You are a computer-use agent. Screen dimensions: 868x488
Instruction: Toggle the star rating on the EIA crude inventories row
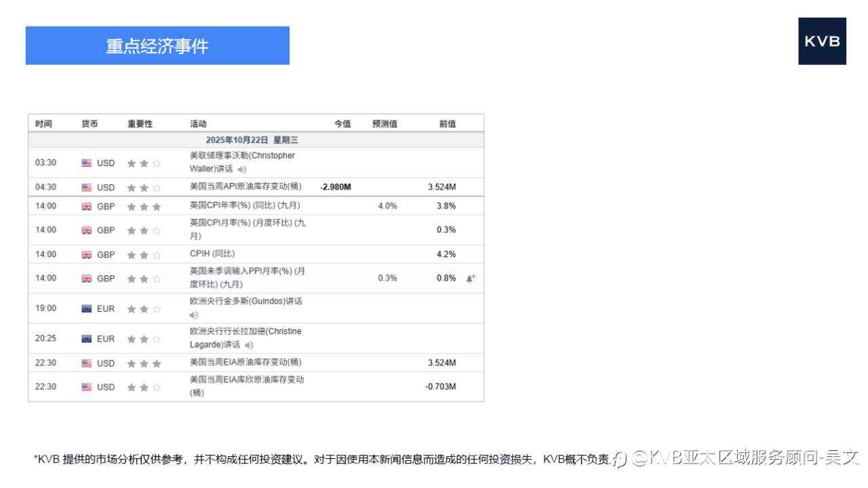[x=143, y=363]
